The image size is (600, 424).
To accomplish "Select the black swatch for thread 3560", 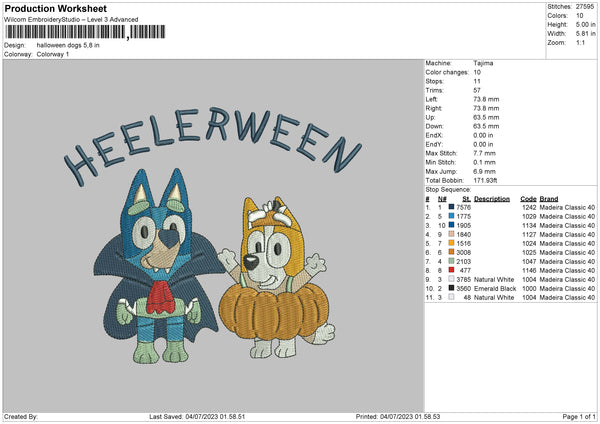I will [x=452, y=288].
